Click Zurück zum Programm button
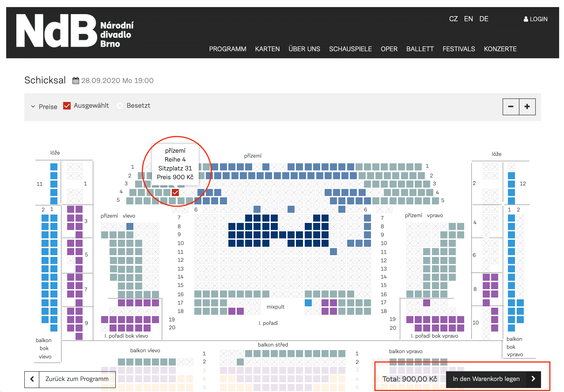The image size is (564, 392). click(x=77, y=379)
